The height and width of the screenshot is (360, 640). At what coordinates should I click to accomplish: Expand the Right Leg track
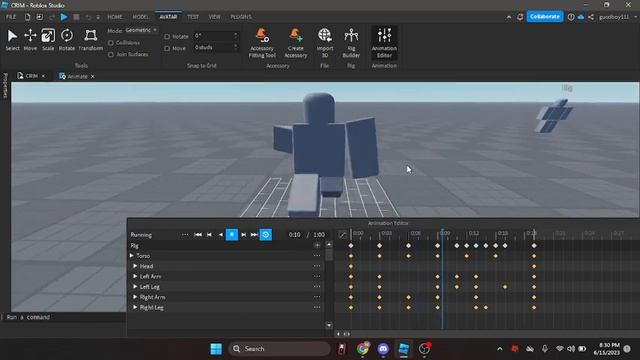[135, 307]
